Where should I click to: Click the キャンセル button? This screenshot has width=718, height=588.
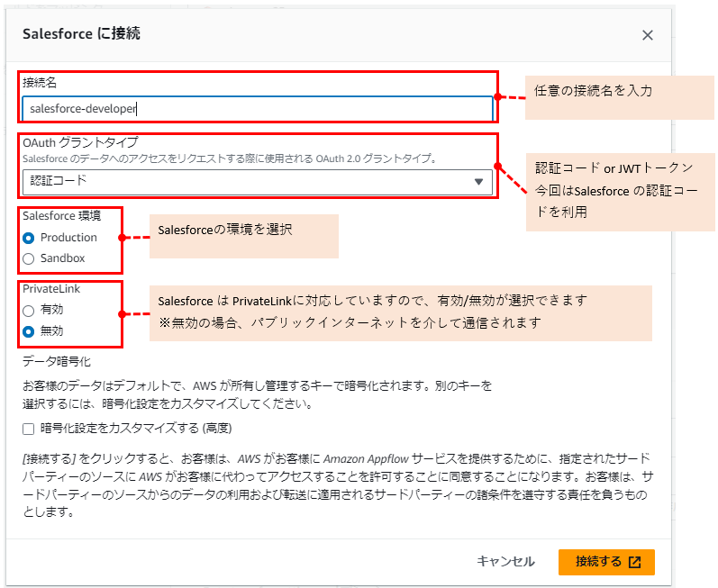505,562
